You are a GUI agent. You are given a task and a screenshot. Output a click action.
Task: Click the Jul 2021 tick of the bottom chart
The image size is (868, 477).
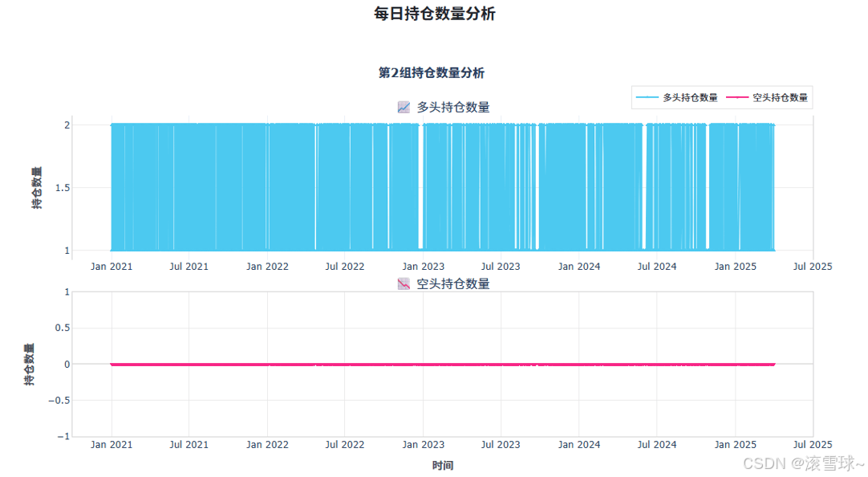coord(189,445)
